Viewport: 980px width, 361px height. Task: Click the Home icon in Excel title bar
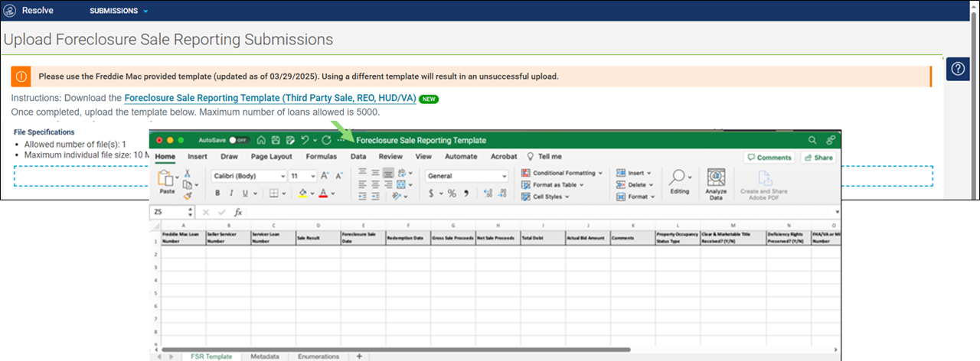[262, 141]
